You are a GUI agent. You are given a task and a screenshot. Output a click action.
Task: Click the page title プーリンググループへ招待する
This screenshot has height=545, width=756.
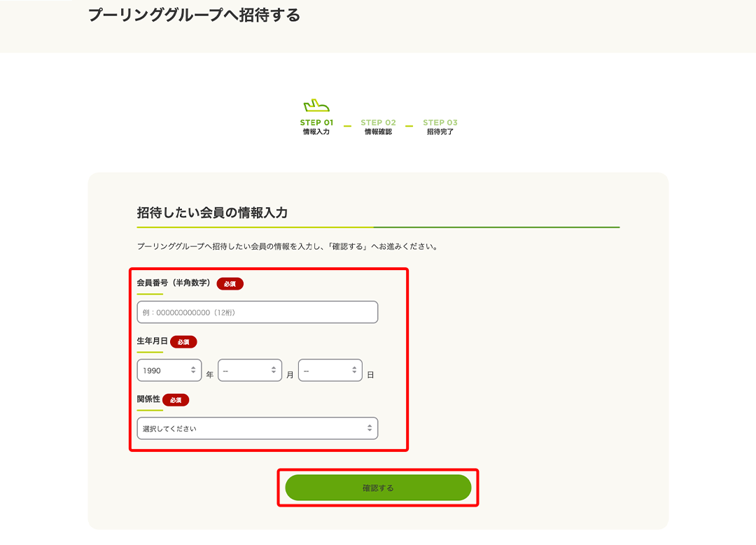coord(195,15)
